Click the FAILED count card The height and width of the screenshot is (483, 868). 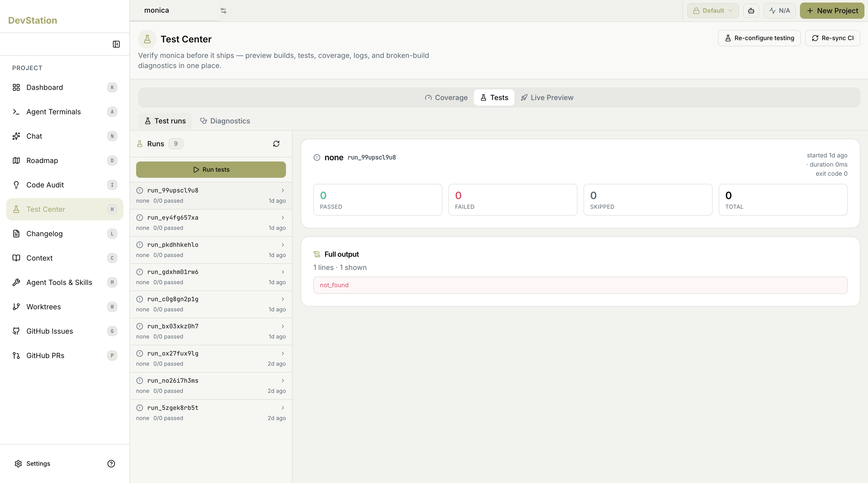point(513,200)
